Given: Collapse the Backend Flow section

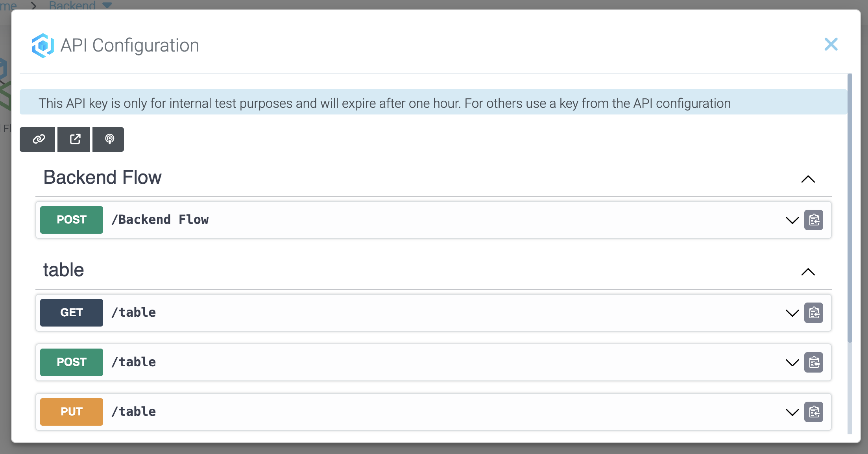Looking at the screenshot, I should pos(808,179).
